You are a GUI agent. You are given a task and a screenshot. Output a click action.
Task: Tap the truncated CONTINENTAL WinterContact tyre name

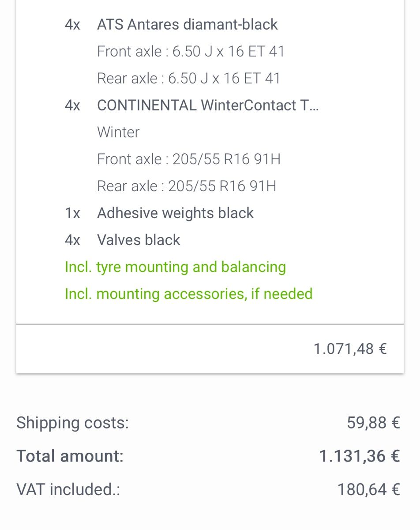tap(207, 106)
